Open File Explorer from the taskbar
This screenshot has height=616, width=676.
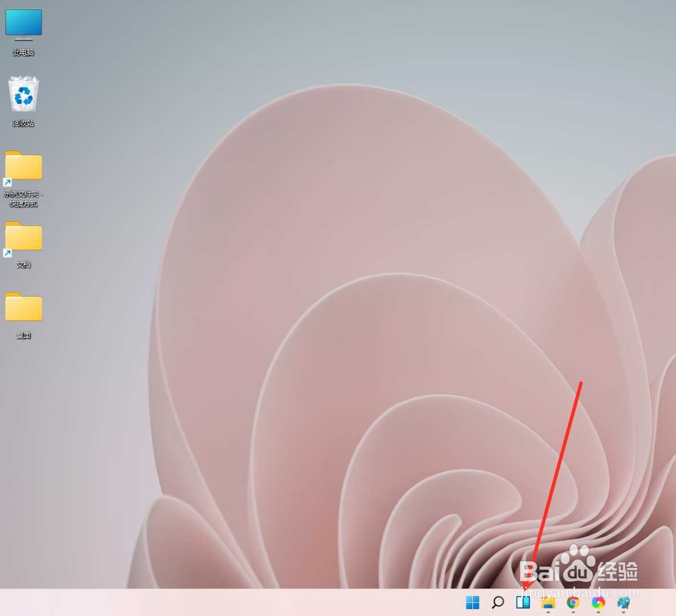548,602
